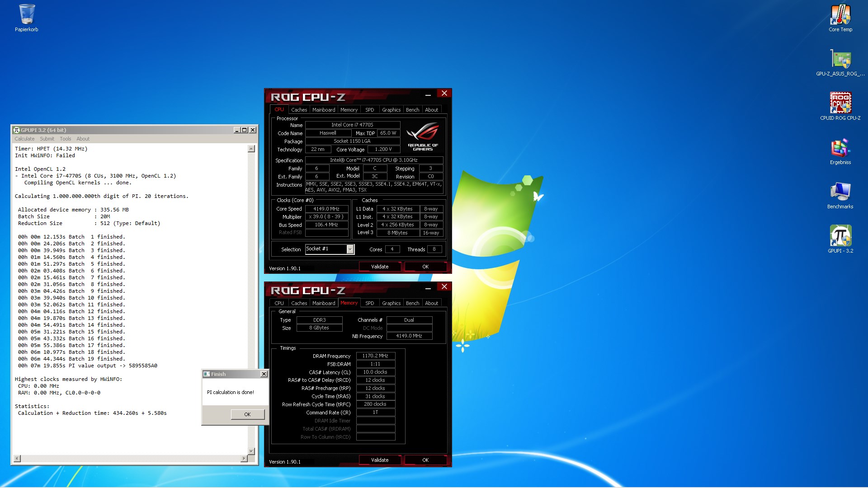Open the CPUID ROG CPU-Z desktop shortcut
This screenshot has height=488, width=868.
pos(840,107)
